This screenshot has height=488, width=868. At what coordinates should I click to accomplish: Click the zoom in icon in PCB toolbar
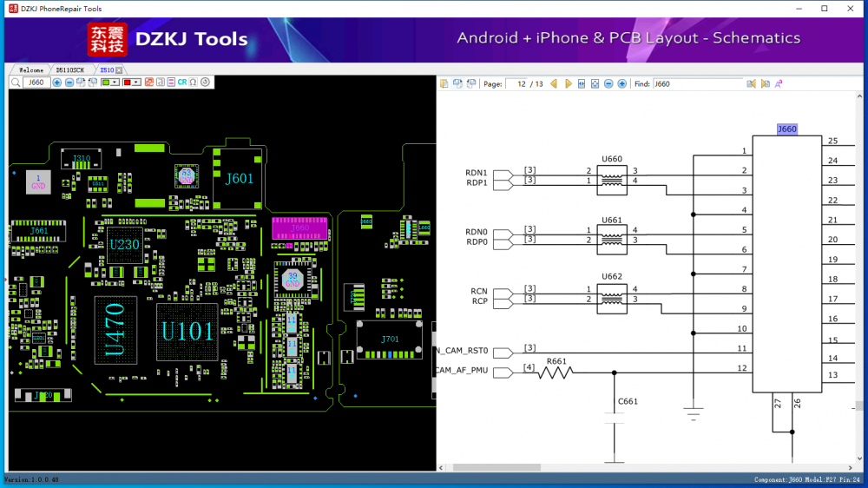click(57, 82)
